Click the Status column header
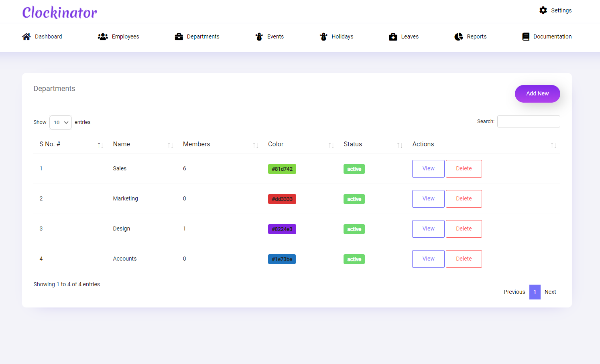600x364 pixels. coord(353,144)
